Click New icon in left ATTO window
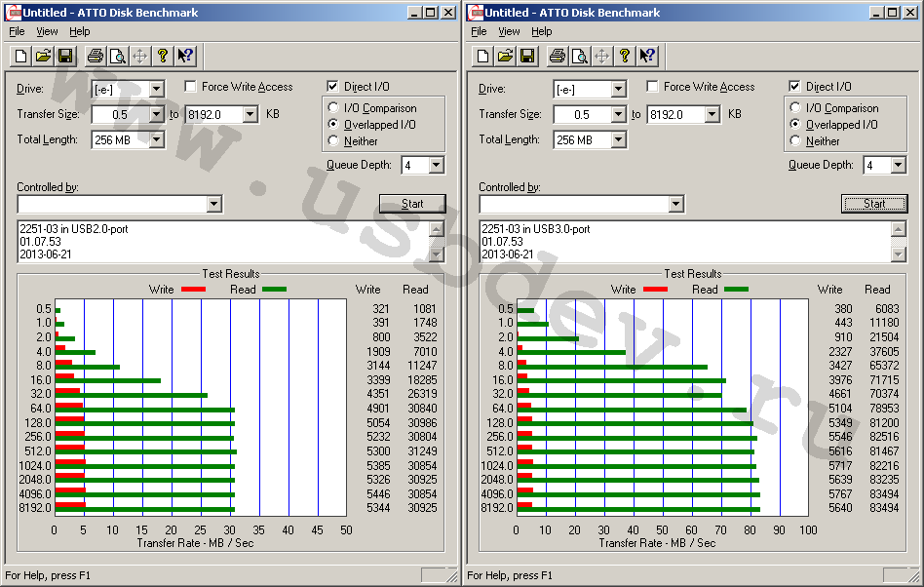The image size is (924, 587). [x=21, y=56]
